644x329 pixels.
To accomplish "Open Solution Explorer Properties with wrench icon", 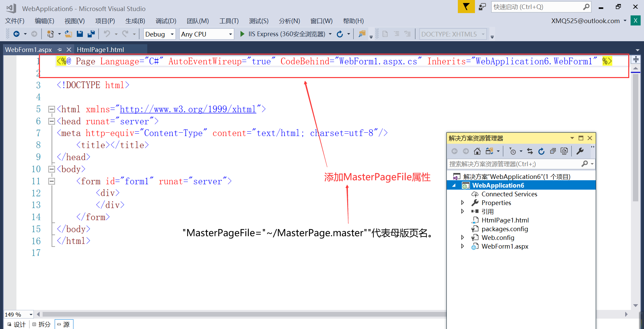I will coord(580,151).
